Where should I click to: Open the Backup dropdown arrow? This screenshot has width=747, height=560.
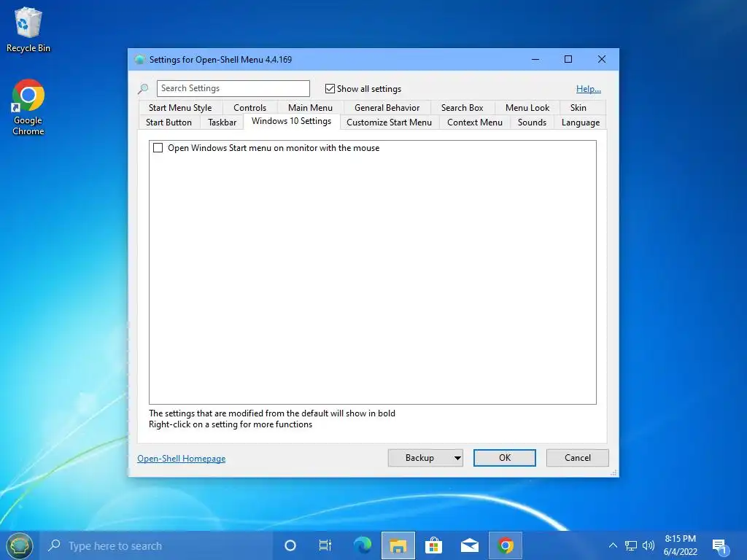point(457,458)
